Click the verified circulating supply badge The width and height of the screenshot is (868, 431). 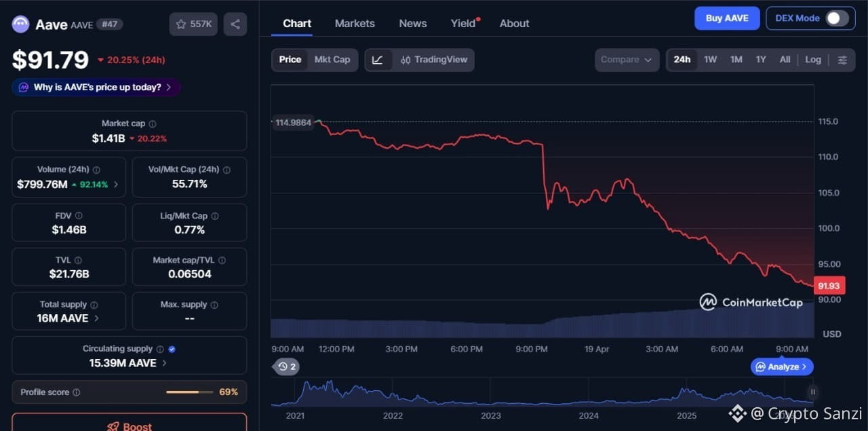[x=172, y=349]
